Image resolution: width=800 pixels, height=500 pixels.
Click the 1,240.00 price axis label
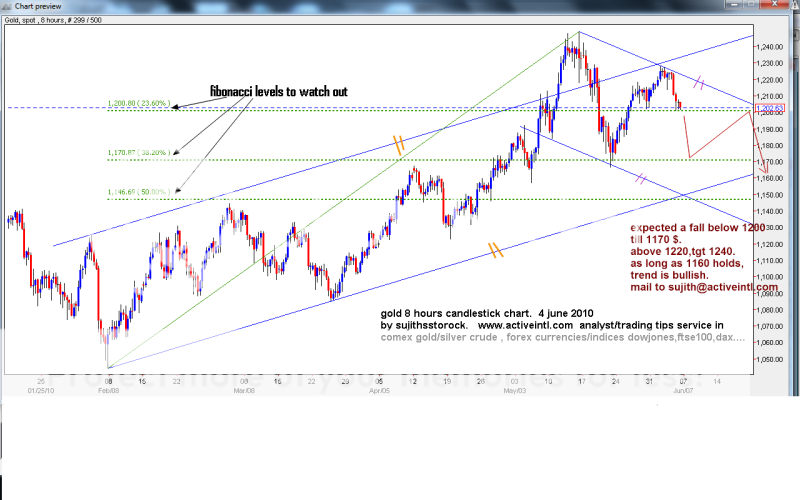pos(770,47)
